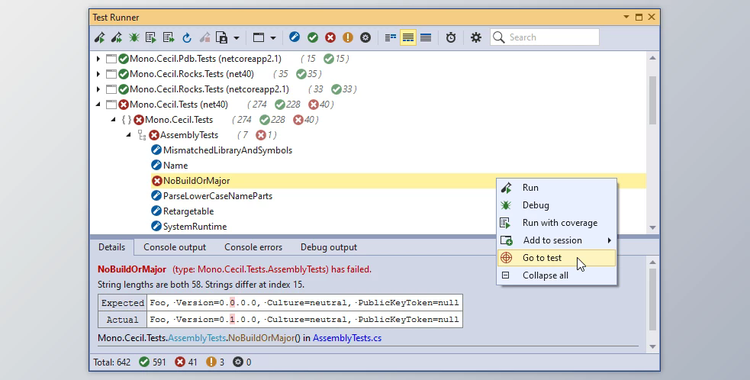750x380 pixels.
Task: Click the green bug Debug toolbar icon
Action: tap(134, 37)
